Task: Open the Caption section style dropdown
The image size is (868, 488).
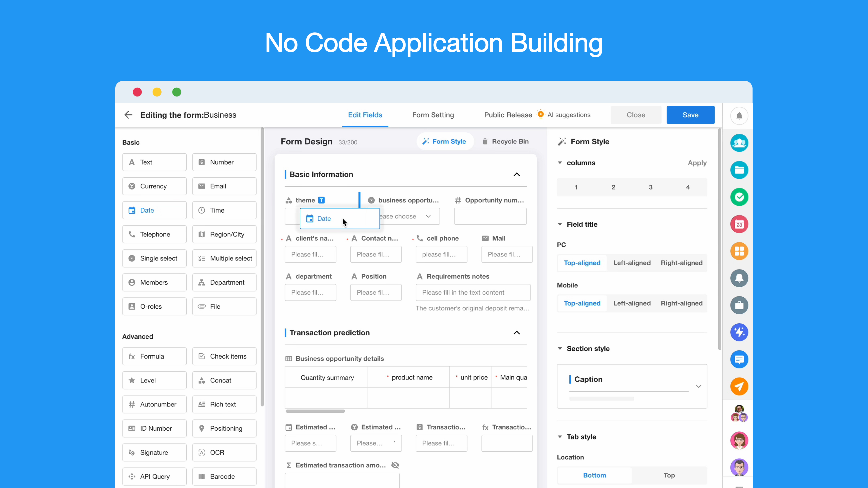Action: pos(698,386)
